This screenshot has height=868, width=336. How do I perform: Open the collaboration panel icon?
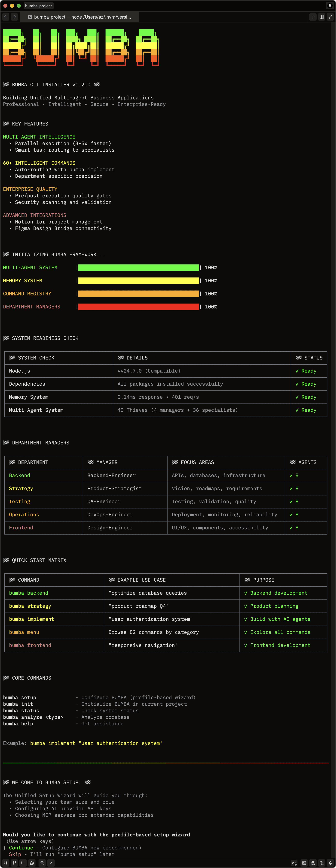point(32,863)
